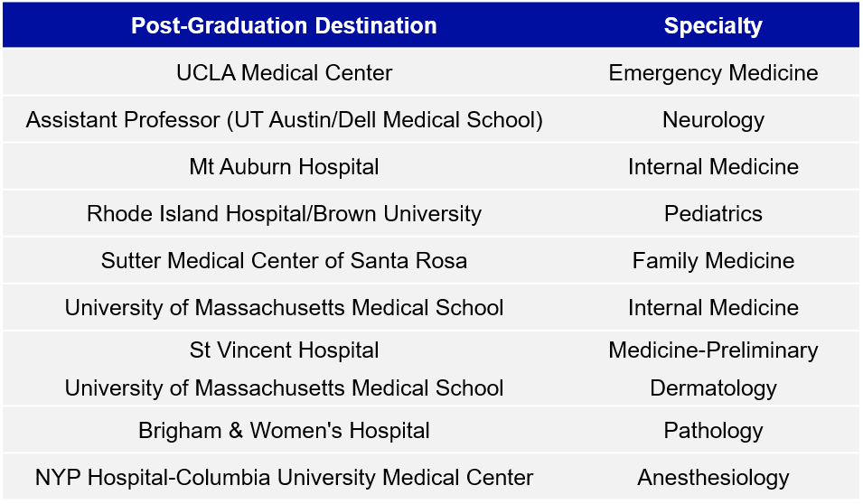Screen dimensions: 863x504
Task: Click the Pediatrics specialty cell
Action: coord(713,214)
